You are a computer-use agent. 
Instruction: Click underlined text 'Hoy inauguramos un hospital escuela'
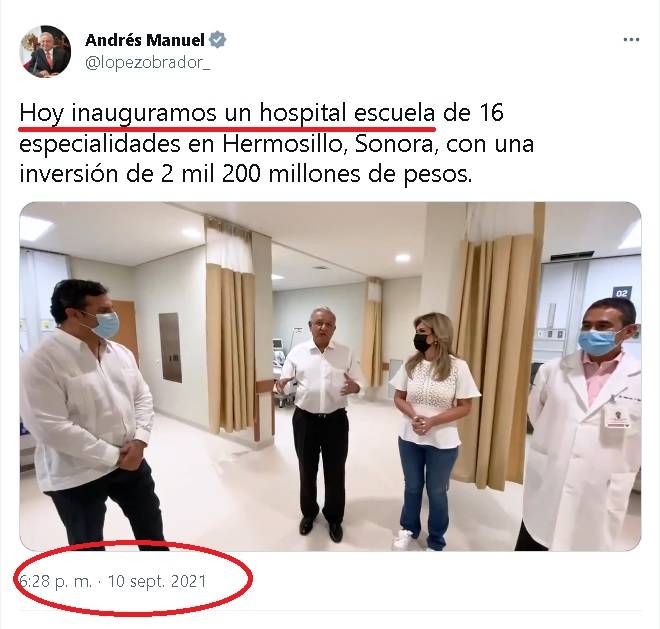pos(227,113)
